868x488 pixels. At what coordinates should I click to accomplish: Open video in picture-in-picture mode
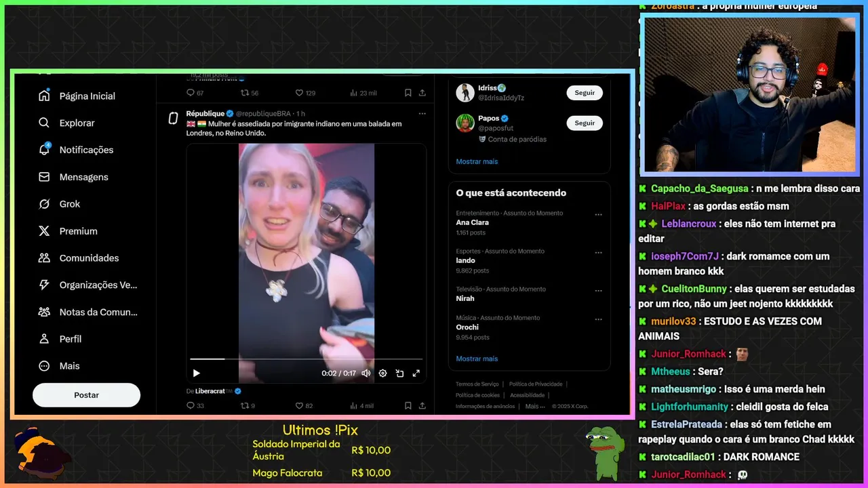point(399,373)
